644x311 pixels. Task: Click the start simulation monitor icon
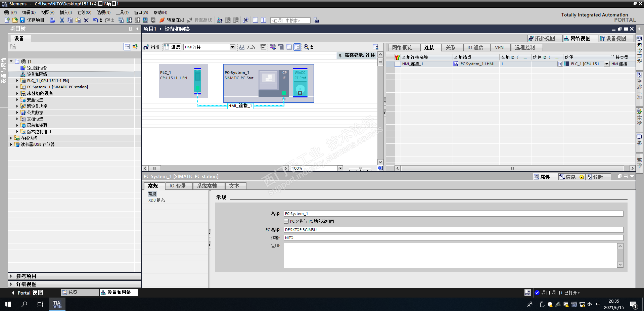point(145,20)
